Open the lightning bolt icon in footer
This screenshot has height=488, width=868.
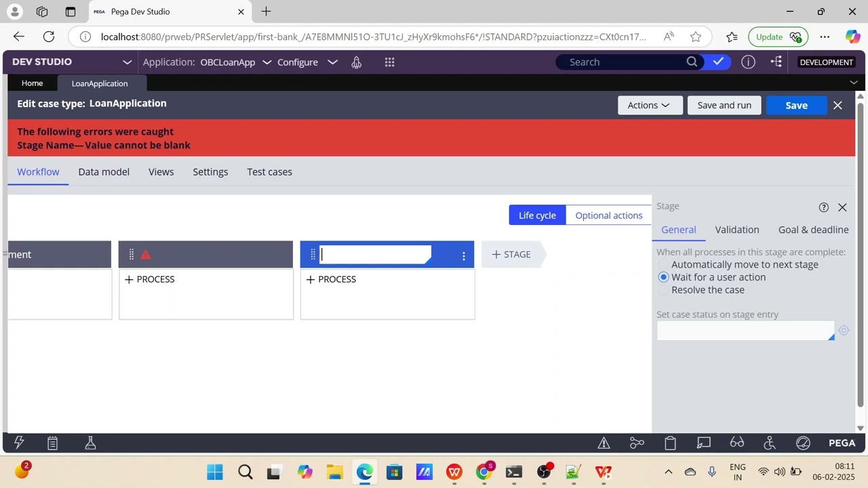[19, 443]
